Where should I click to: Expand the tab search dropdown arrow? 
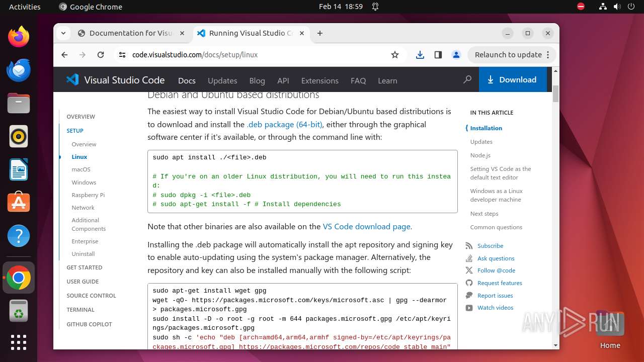point(63,33)
